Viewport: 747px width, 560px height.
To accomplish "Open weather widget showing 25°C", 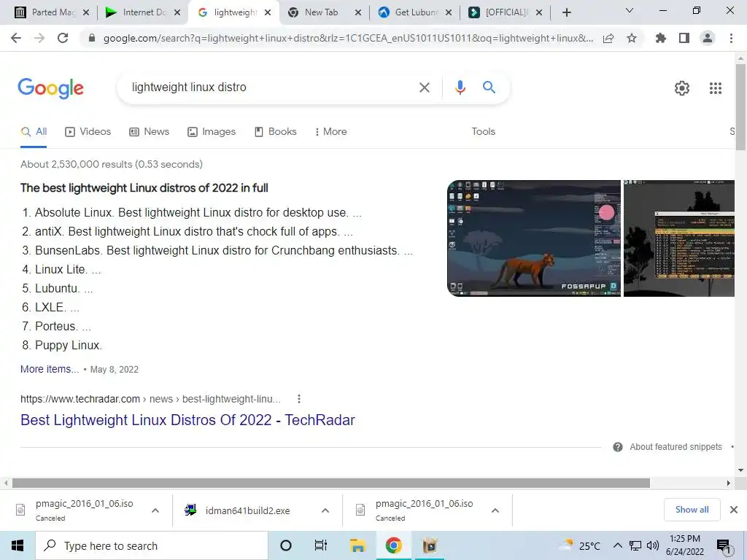I will point(579,545).
